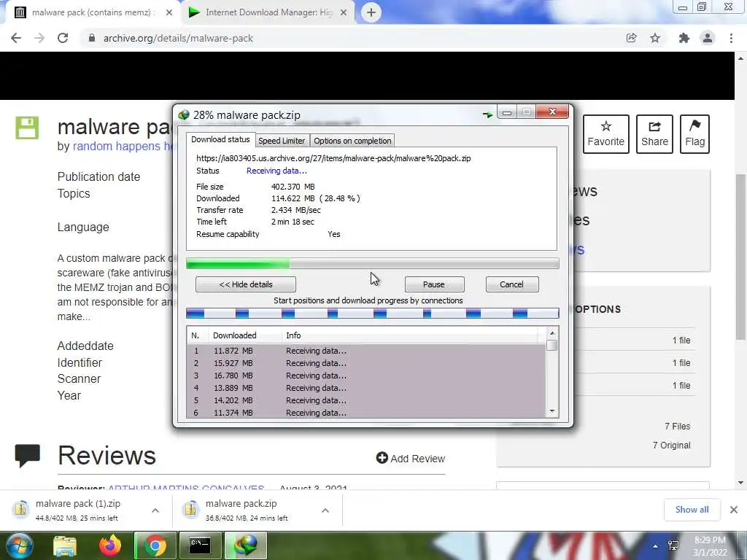The width and height of the screenshot is (747, 560).
Task: Select connection row 1 with 11.872 MB
Action: (x=366, y=351)
